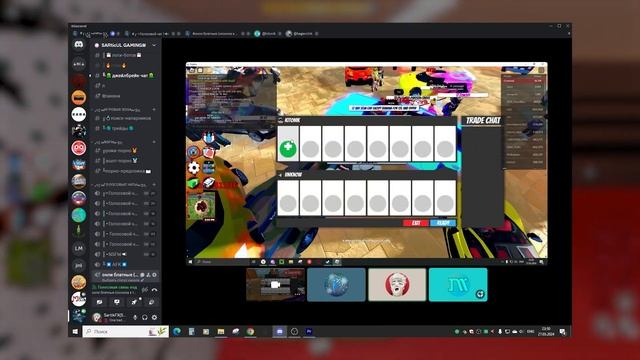
Task: Open the red round-face server icon
Action: 79,148
